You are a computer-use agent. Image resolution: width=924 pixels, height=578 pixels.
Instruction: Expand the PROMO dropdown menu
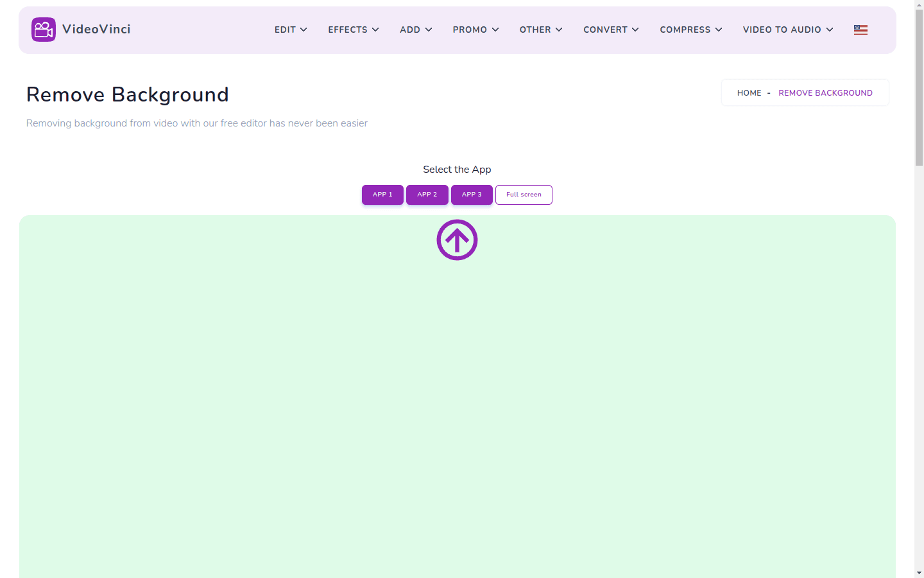470,30
